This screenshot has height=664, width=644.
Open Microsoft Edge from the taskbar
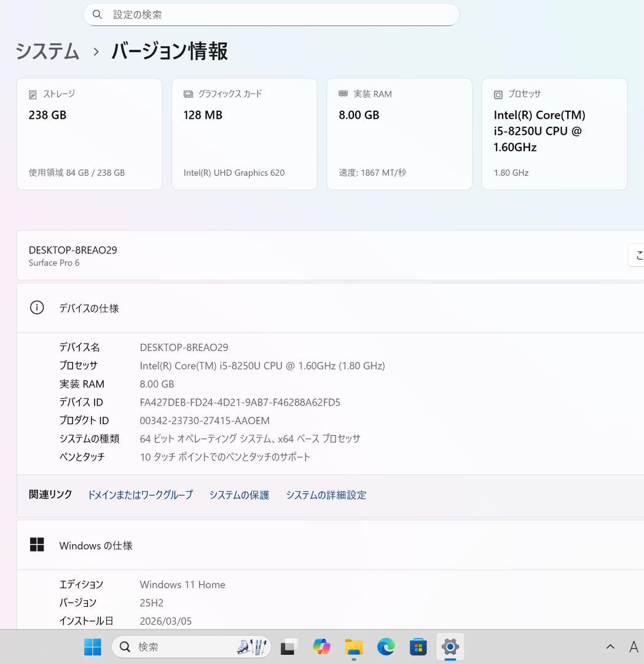click(386, 647)
